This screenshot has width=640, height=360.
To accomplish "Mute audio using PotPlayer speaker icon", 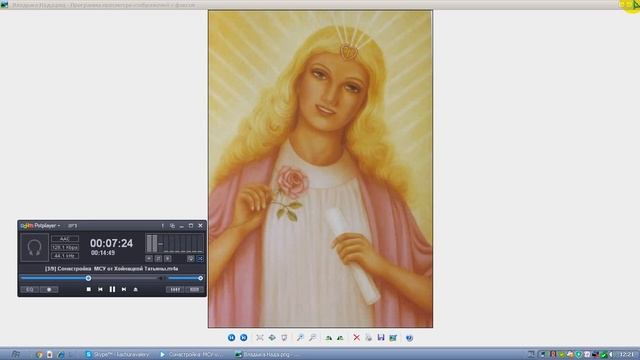I will (x=162, y=278).
